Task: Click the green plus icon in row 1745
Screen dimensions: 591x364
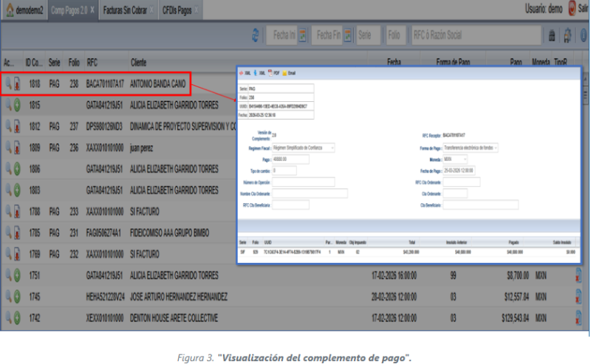Action: point(17,297)
